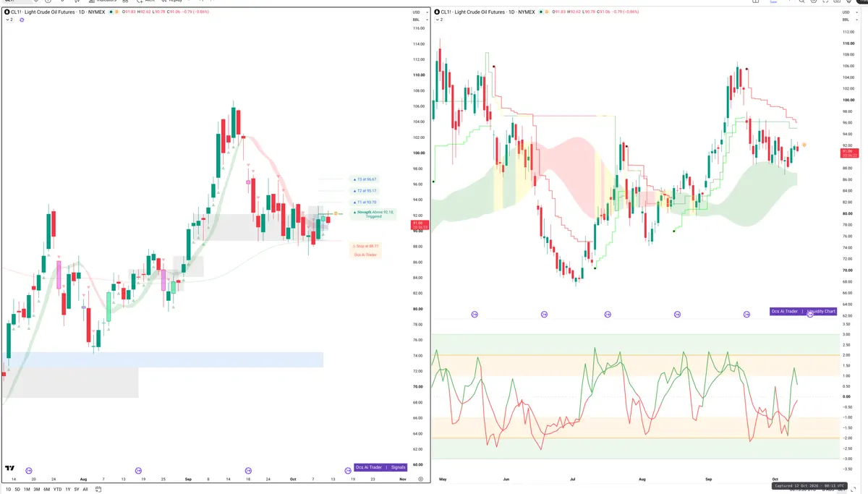Screen dimensions: 868x494
Task: Click the purple Ocs Ai Trader label on right chart
Action: [785, 311]
